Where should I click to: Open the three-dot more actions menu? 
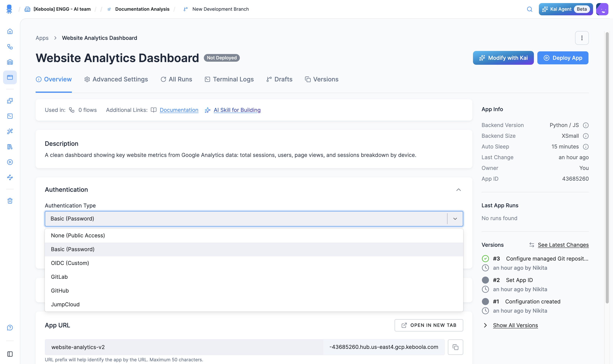click(582, 38)
